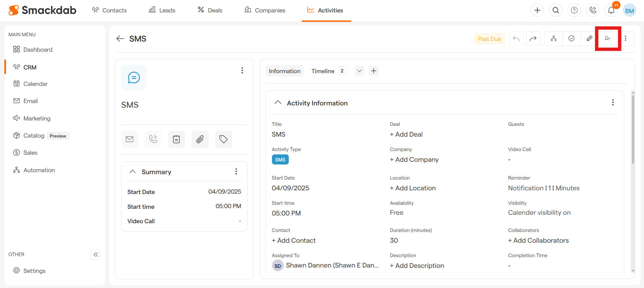Click the attachment paperclip icon

(x=200, y=139)
